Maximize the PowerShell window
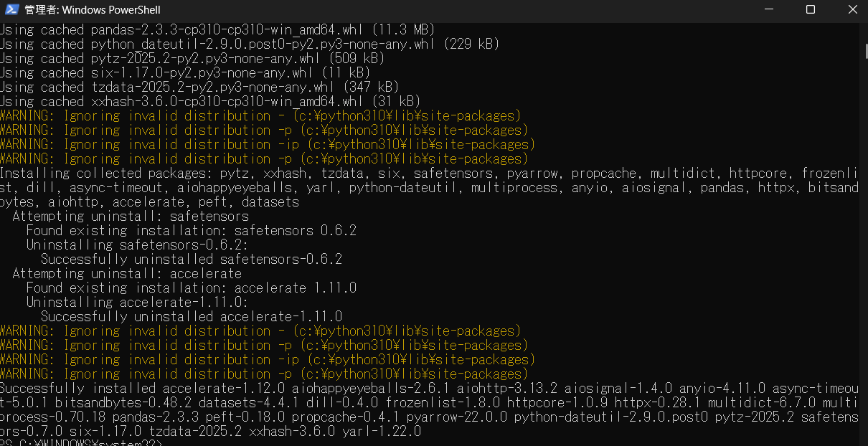The height and width of the screenshot is (446, 868). (810, 10)
